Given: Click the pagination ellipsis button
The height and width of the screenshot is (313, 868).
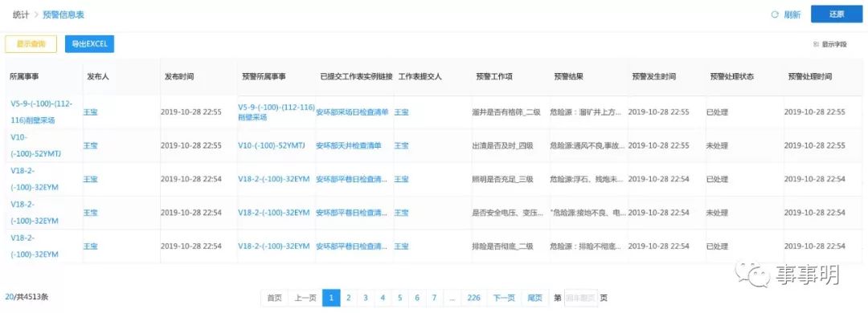Looking at the screenshot, I should point(452,298).
